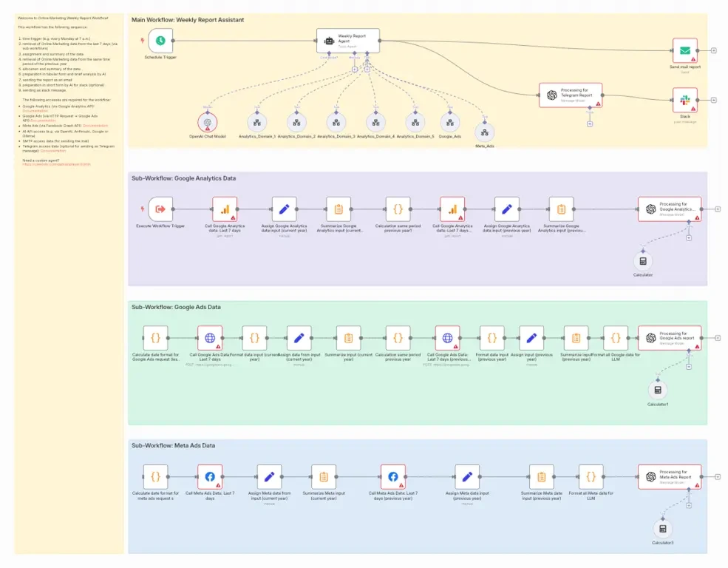Select the Calculator1 node
This screenshot has width=728, height=568.
pos(658,390)
